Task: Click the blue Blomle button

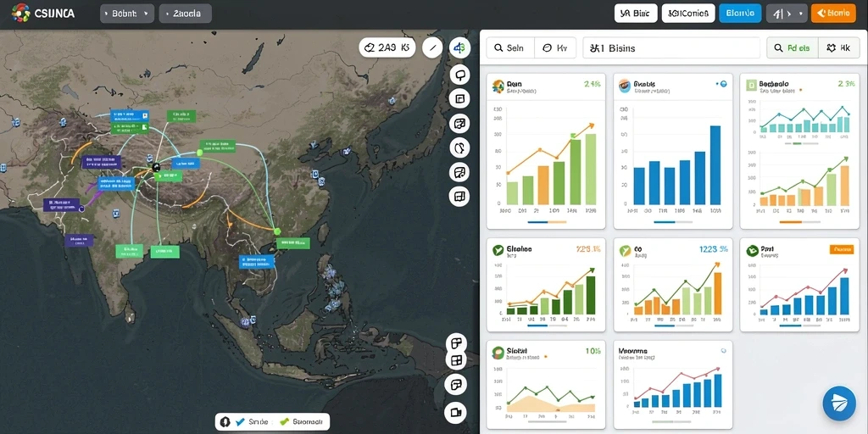Action: point(740,14)
